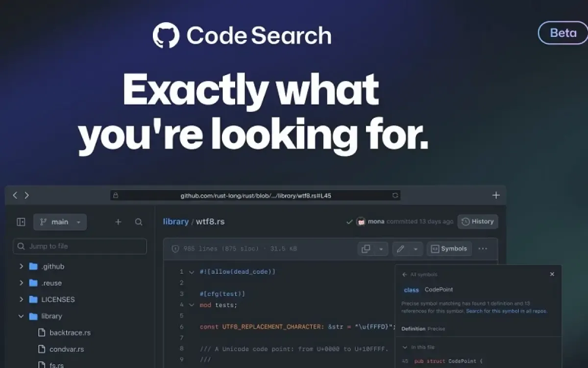The image size is (588, 368).
Task: Edit file with pencil icon
Action: coord(400,249)
